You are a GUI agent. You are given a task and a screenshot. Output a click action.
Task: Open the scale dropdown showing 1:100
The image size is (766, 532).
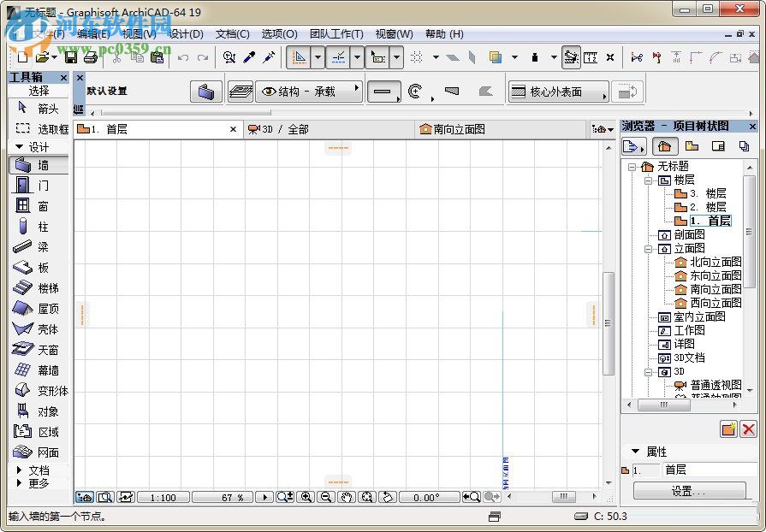[163, 497]
